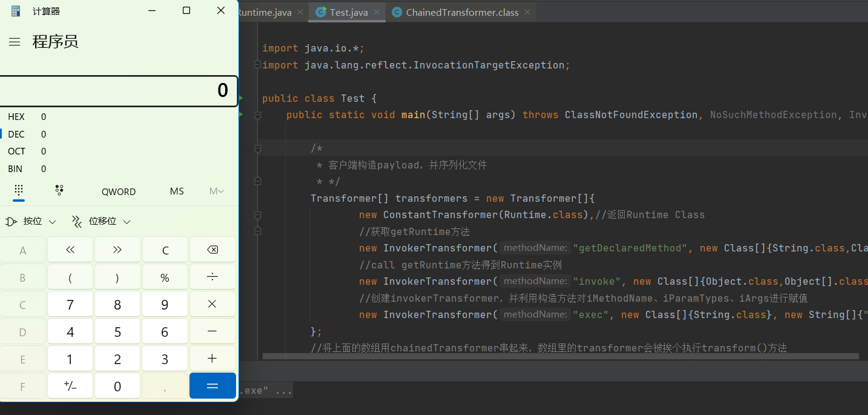Click the number 4 key

coord(70,331)
